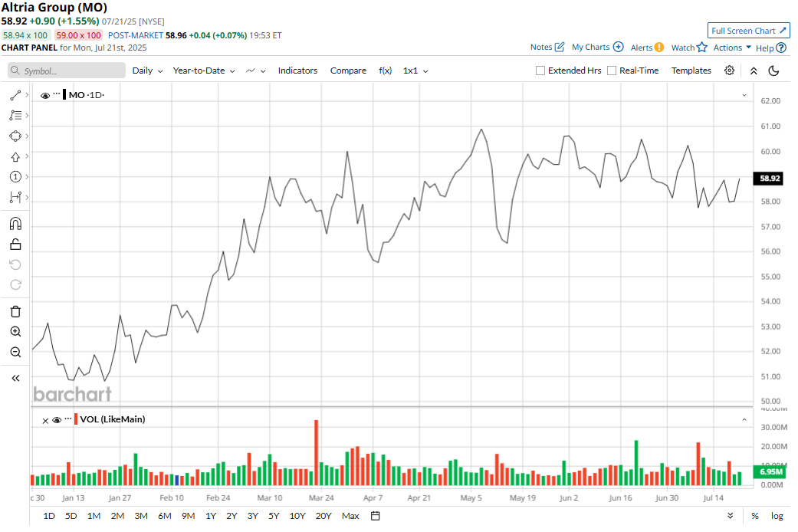Open the date range calendar icon
This screenshot has width=798, height=532.
pyautogui.click(x=375, y=516)
